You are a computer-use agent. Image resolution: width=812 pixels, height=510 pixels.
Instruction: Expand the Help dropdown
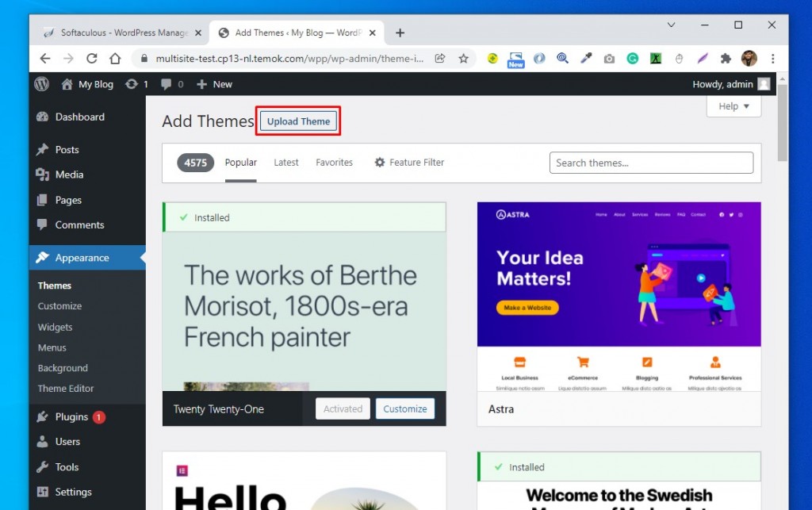click(733, 106)
